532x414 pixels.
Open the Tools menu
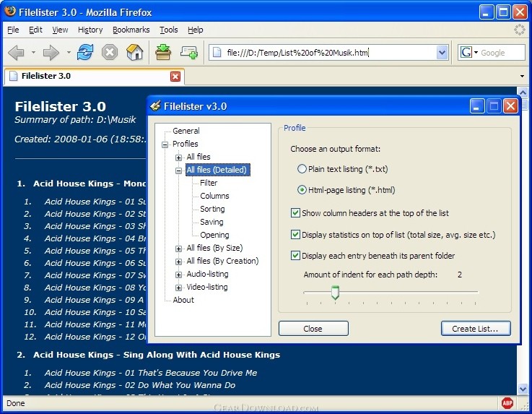[x=169, y=30]
